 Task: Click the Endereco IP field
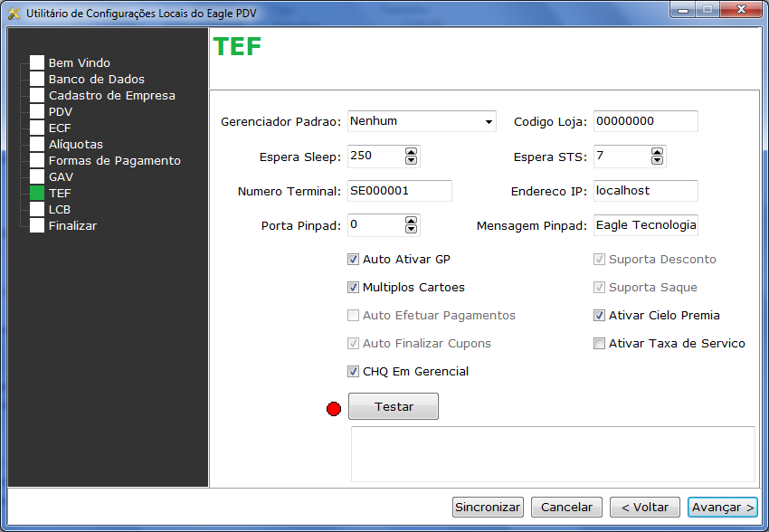[645, 191]
